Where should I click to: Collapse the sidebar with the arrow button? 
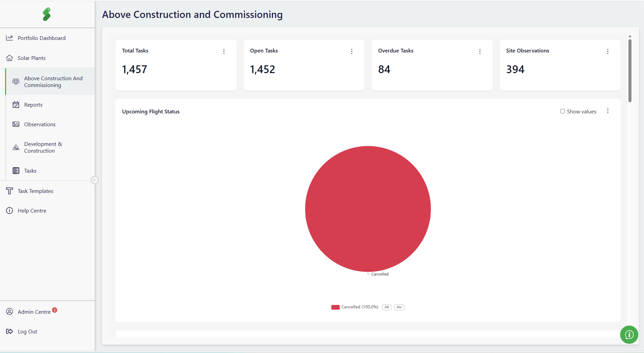95,180
